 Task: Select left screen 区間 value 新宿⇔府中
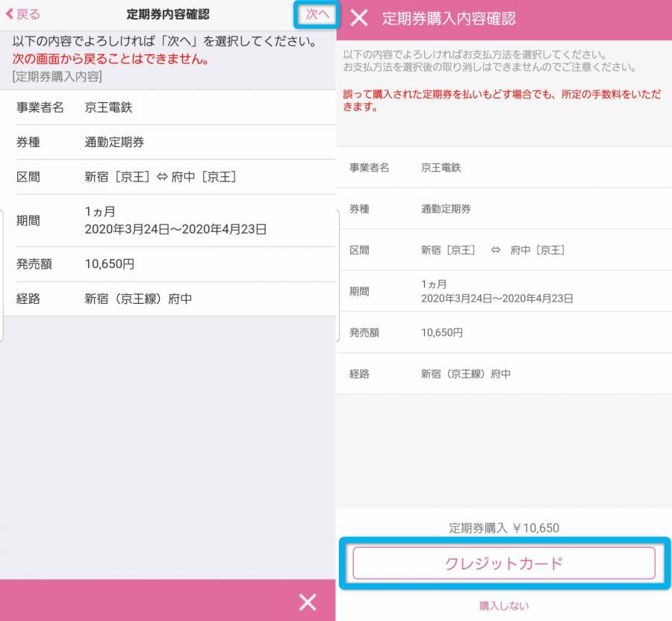click(161, 177)
